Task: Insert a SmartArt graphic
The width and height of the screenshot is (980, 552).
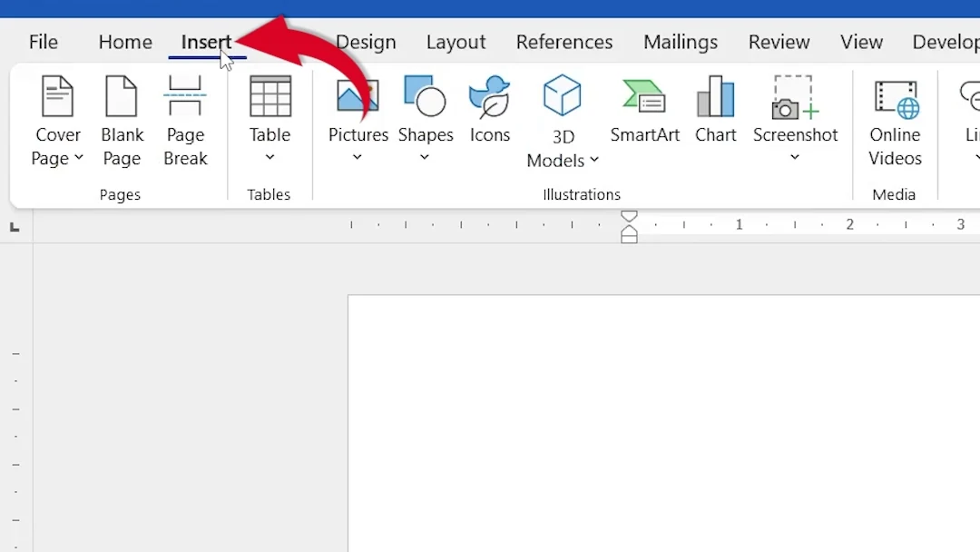Action: click(x=644, y=109)
